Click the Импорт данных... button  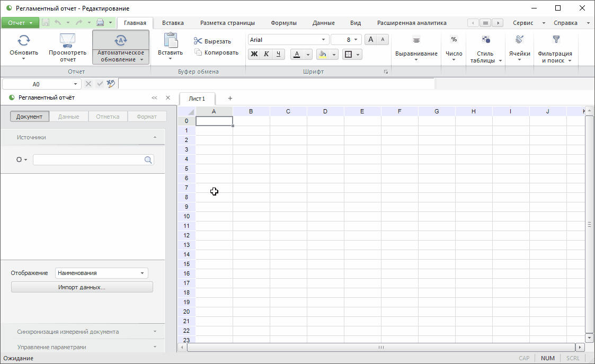pyautogui.click(x=82, y=287)
